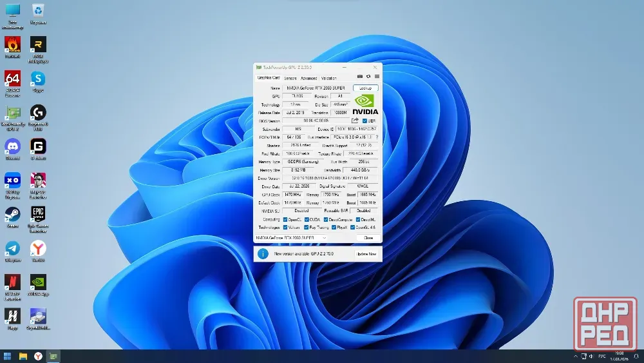The height and width of the screenshot is (363, 644).
Task: Click the taskbar clock and date
Action: (x=620, y=356)
